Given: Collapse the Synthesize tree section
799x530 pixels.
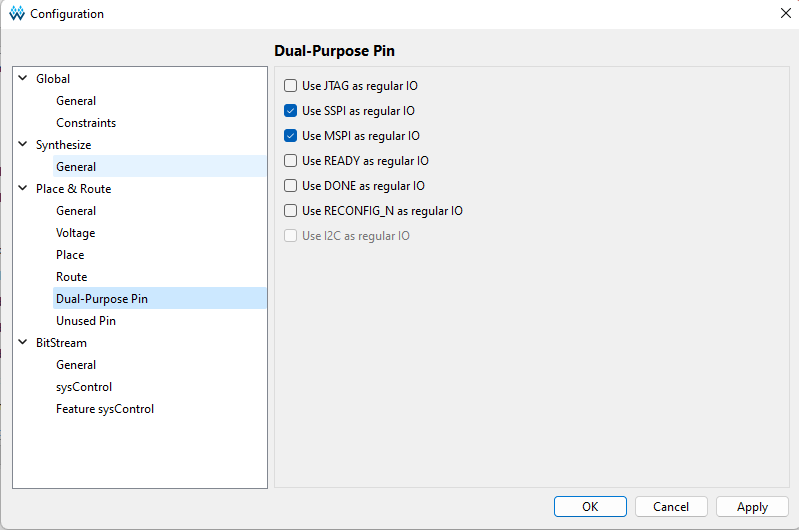Looking at the screenshot, I should (x=23, y=144).
